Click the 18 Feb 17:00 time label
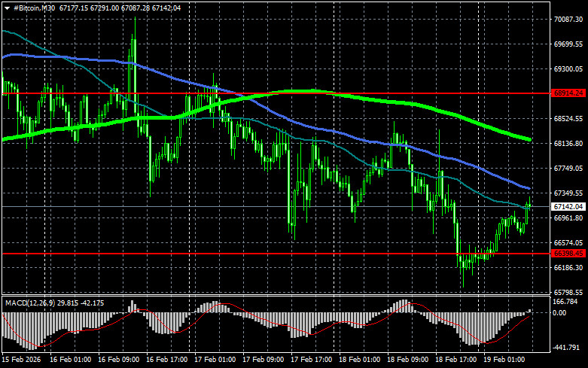Image resolution: width=588 pixels, height=368 pixels. [x=456, y=360]
